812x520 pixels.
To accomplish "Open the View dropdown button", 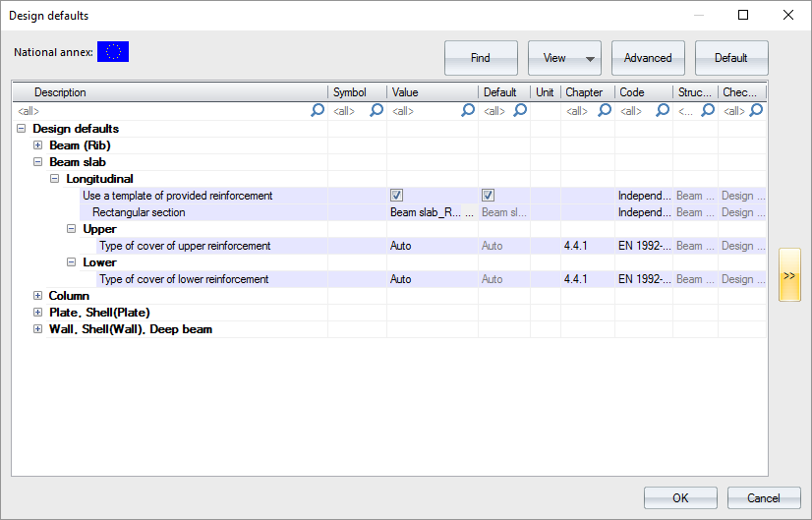I will 564,58.
